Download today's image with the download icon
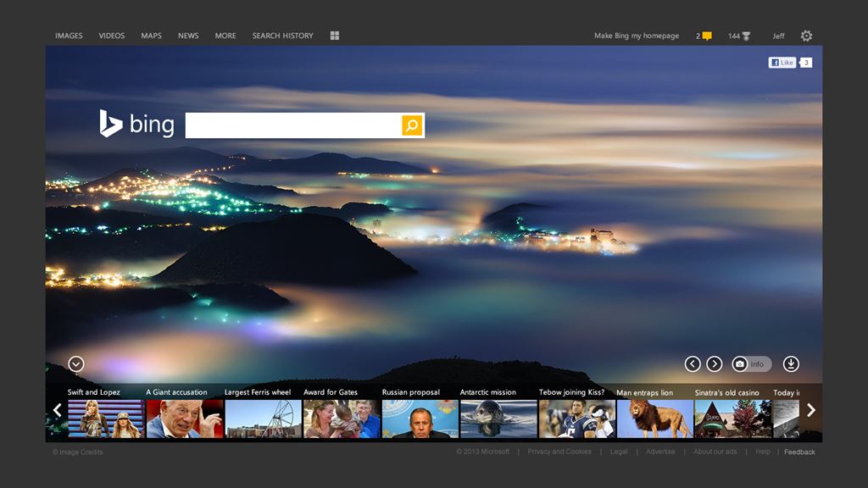This screenshot has width=868, height=488. (x=791, y=363)
